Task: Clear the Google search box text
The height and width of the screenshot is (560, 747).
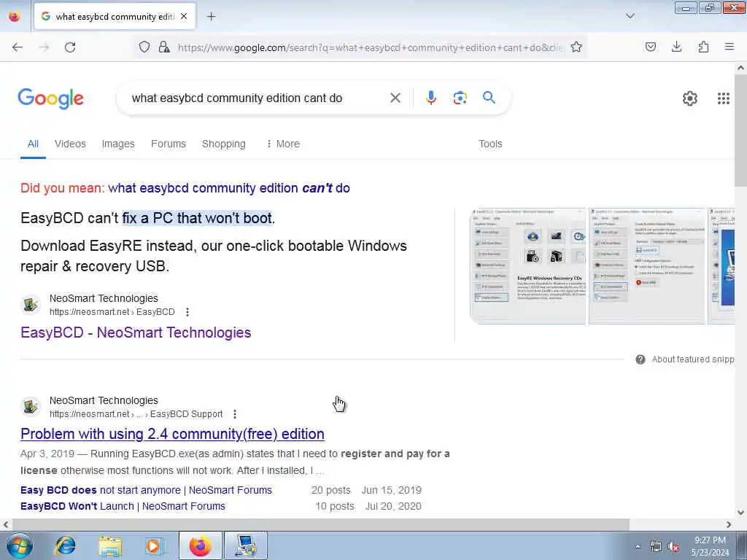Action: [395, 98]
